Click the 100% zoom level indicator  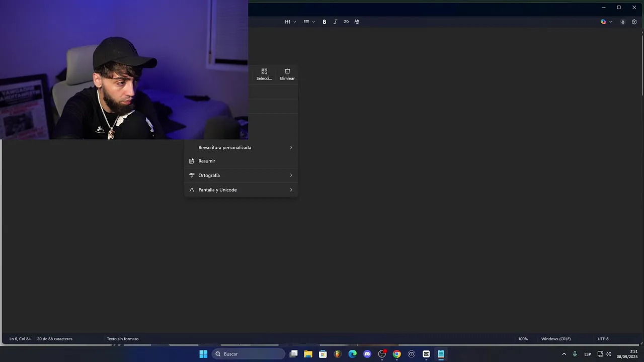pos(523,339)
